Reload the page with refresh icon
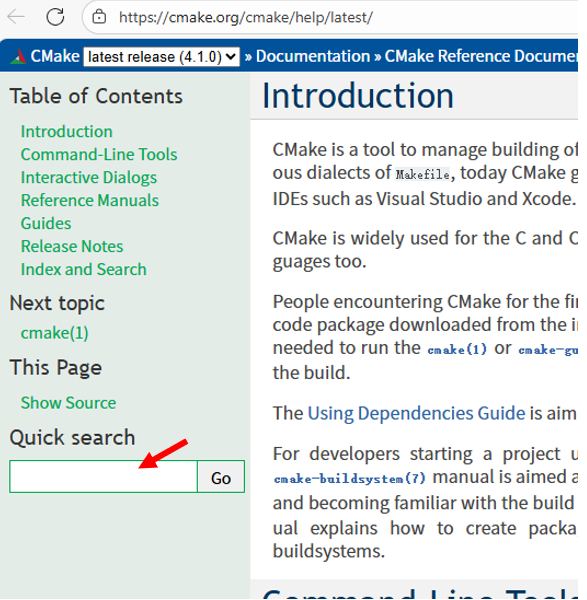The image size is (587, 600). (x=55, y=17)
